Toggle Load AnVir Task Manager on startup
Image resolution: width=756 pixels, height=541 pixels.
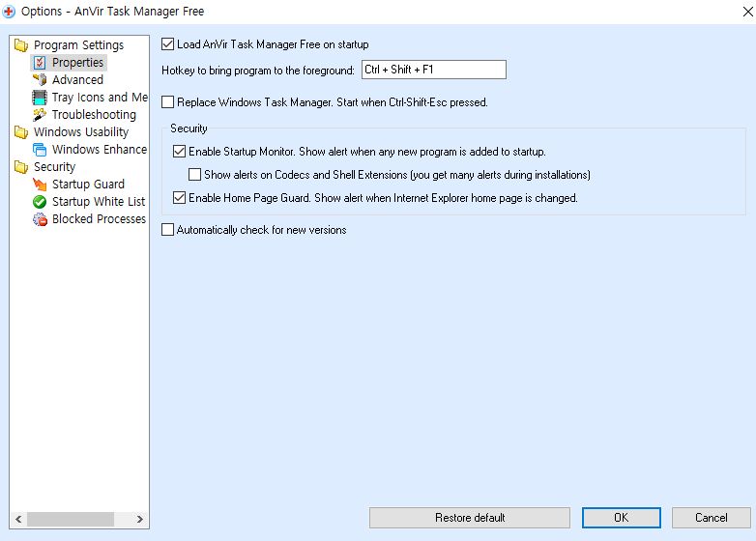click(168, 44)
